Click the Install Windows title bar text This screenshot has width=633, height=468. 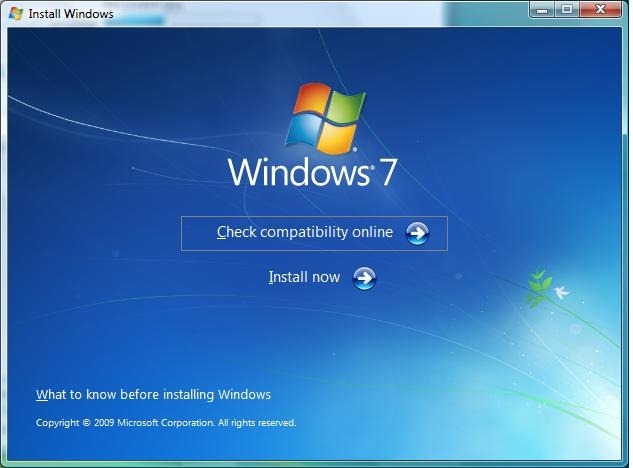coord(70,14)
